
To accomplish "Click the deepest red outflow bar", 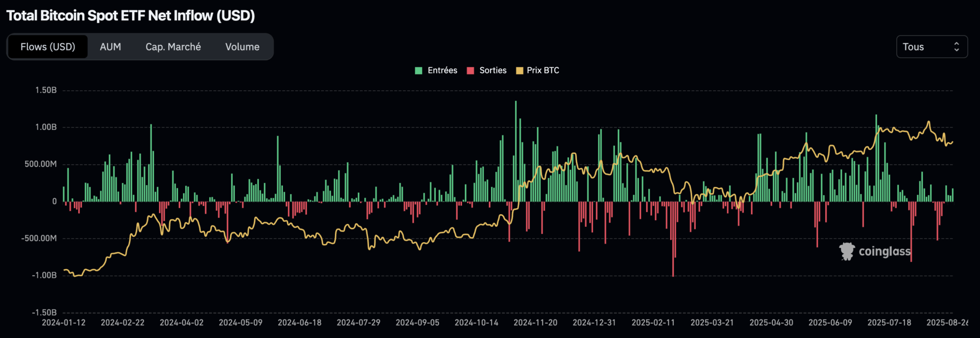I will coord(673,239).
